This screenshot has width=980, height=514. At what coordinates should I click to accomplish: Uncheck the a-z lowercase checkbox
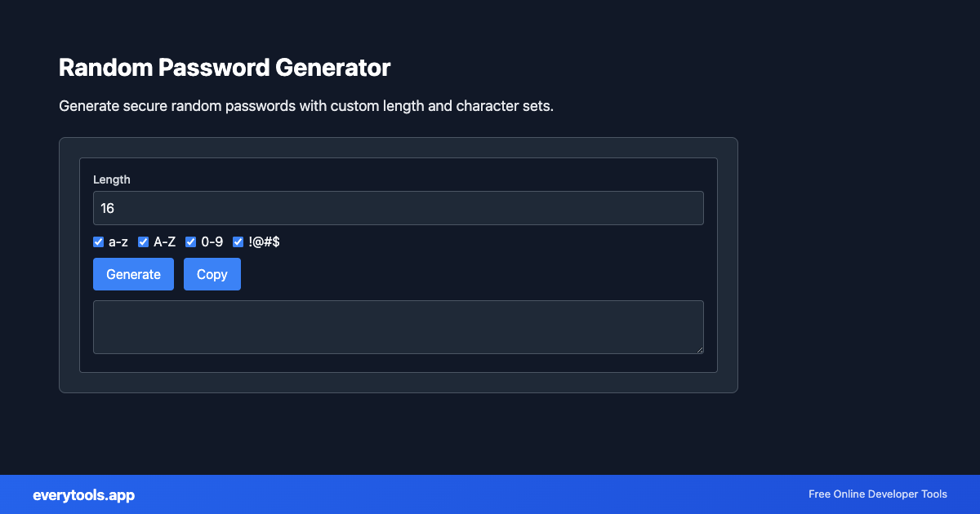pyautogui.click(x=98, y=241)
